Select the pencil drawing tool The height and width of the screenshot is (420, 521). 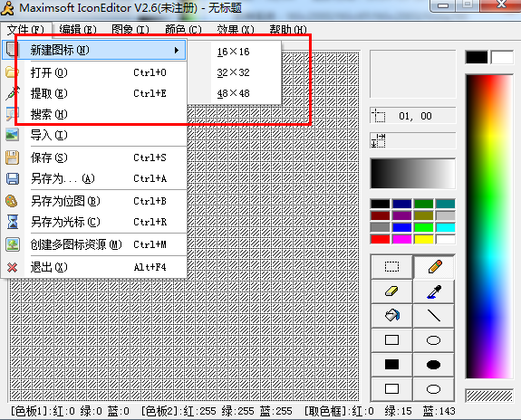click(434, 267)
